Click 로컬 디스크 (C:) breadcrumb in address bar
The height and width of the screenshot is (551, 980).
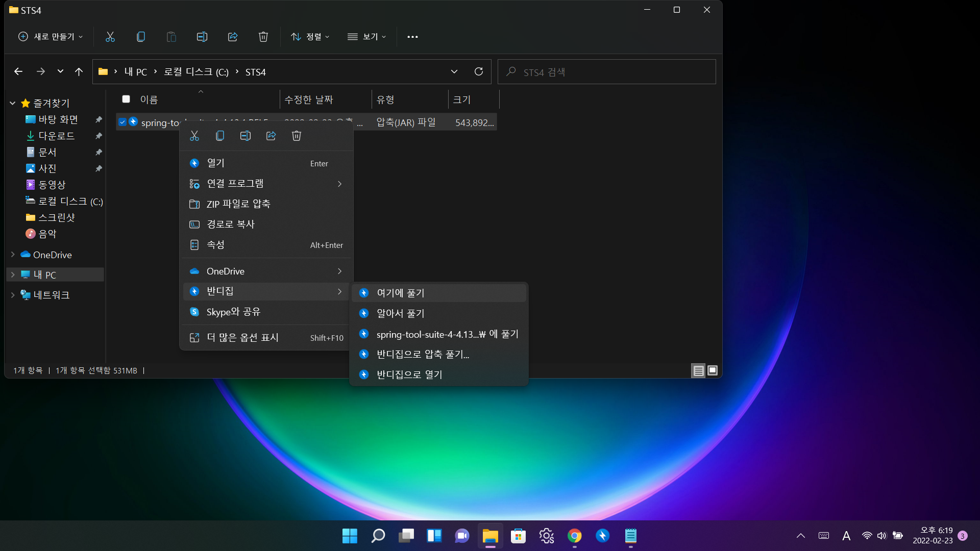[196, 72]
